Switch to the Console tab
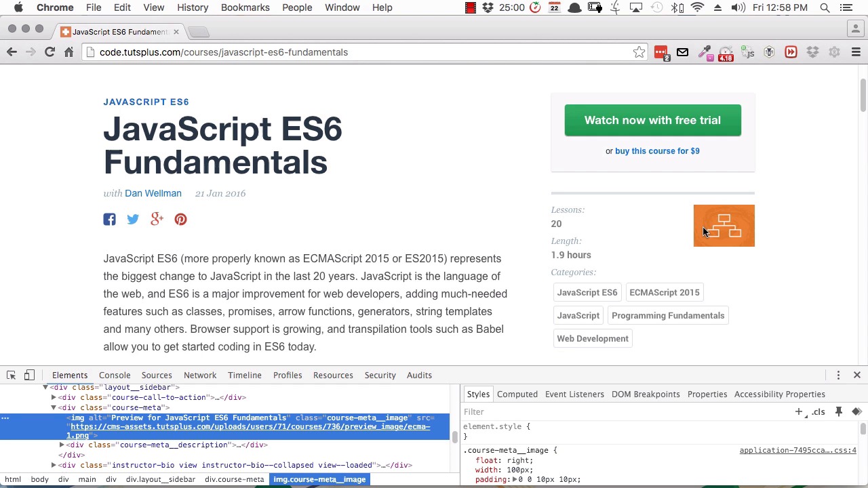The image size is (868, 488). tap(115, 375)
